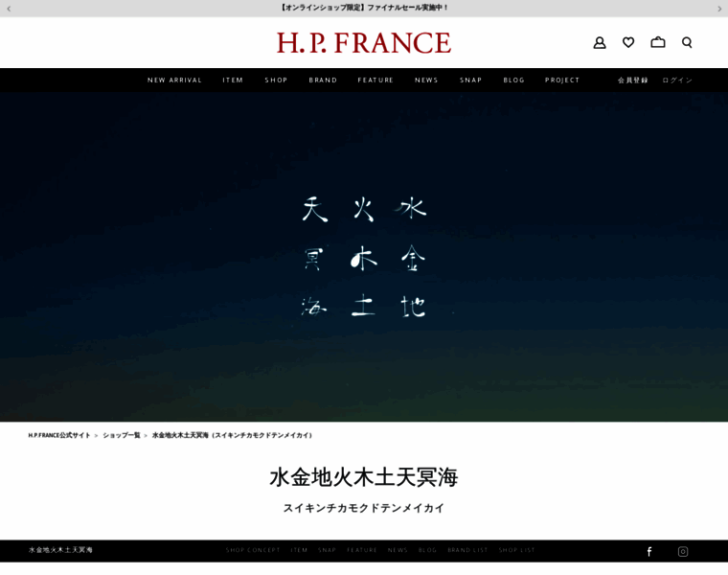728x575 pixels.
Task: Expand the BRAND menu in top navigation
Action: (x=323, y=80)
